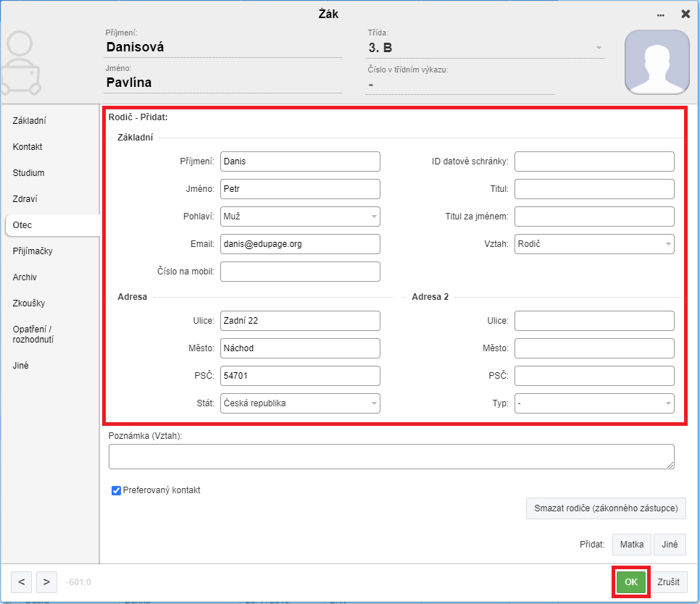
Task: Click Smazat rodiče (zákonného zástupce) button
Action: (606, 508)
